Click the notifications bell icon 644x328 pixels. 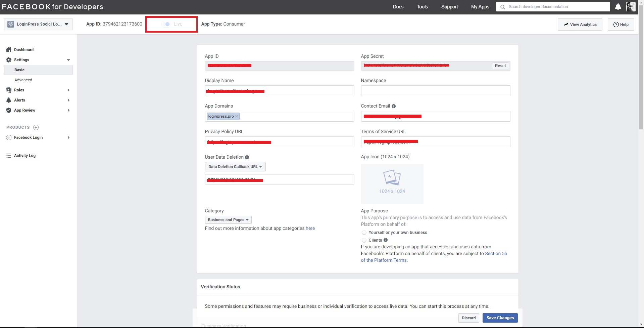point(618,7)
